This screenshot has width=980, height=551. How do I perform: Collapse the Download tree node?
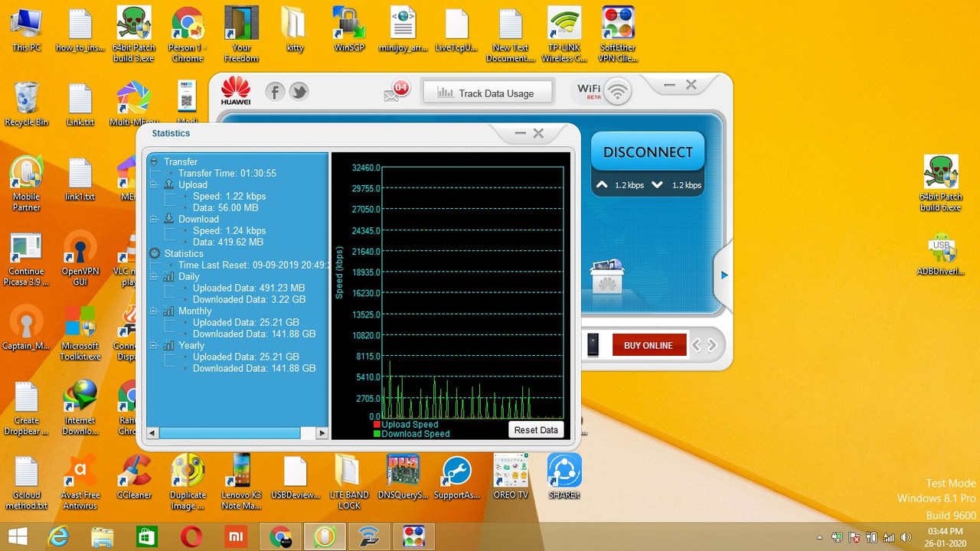click(154, 219)
